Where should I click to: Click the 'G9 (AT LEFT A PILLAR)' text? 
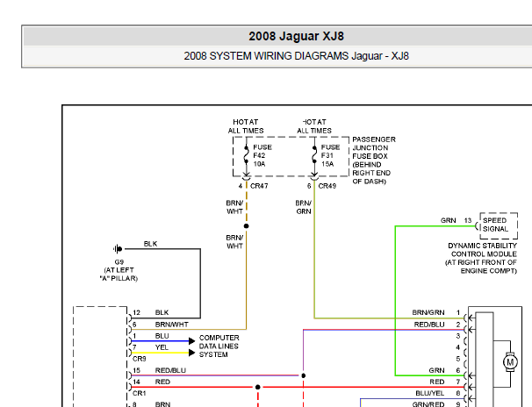tap(119, 270)
